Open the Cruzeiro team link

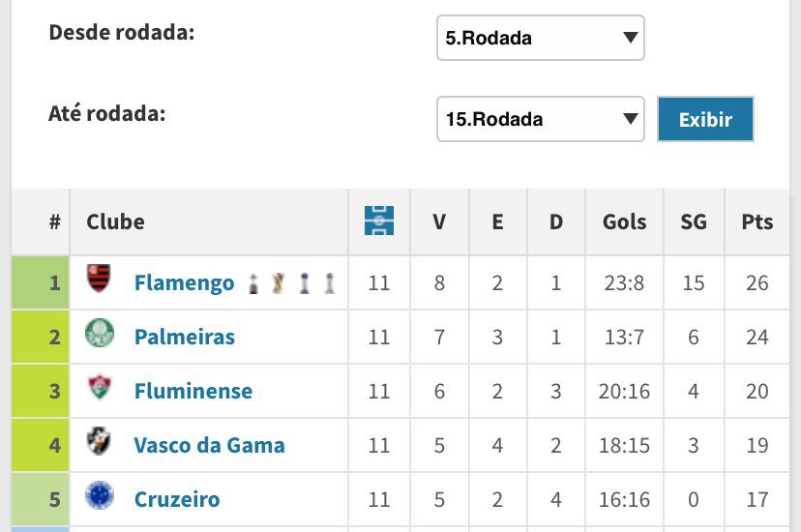coord(177,499)
